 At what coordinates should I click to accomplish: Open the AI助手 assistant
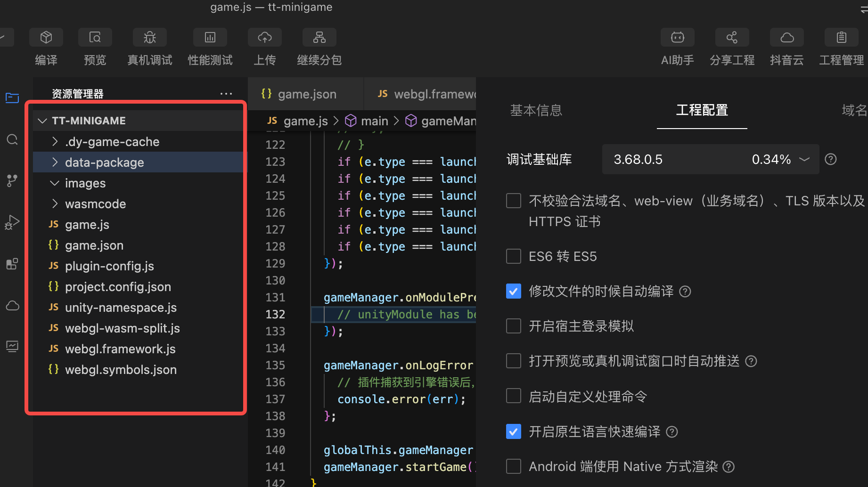pyautogui.click(x=677, y=38)
